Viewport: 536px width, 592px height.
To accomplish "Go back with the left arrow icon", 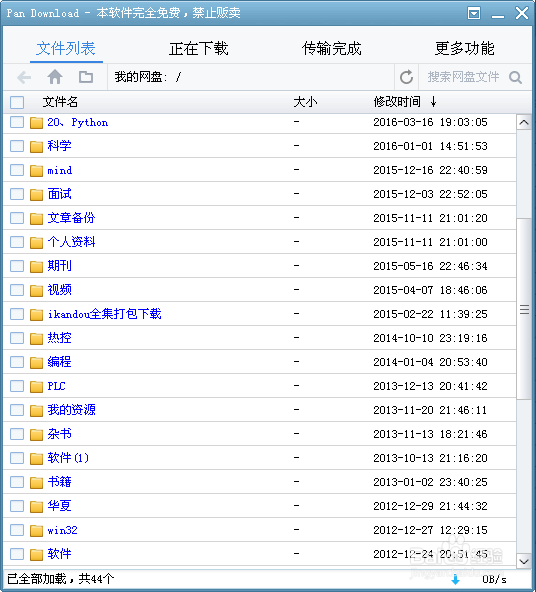I will tap(24, 77).
